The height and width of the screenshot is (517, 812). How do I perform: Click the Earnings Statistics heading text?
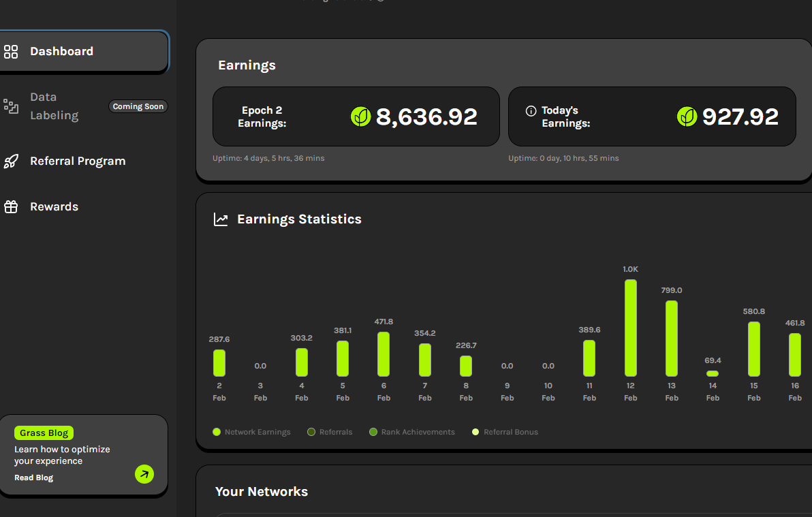[299, 219]
